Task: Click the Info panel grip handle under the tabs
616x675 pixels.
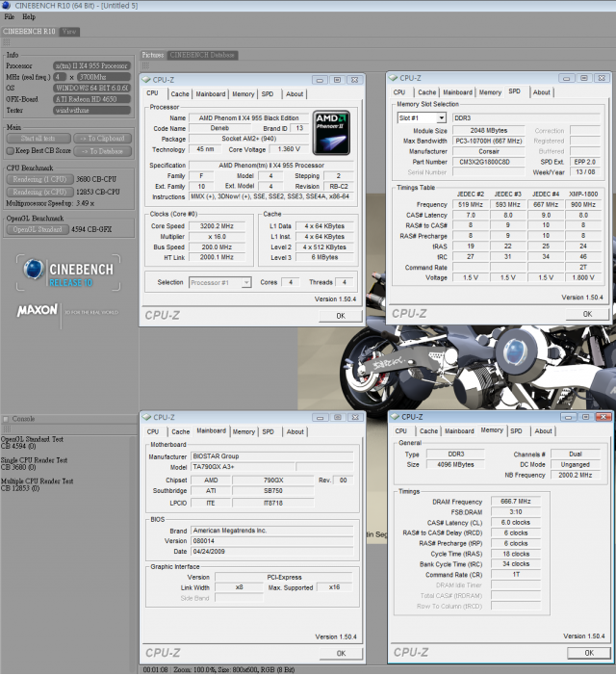Action: [7, 42]
